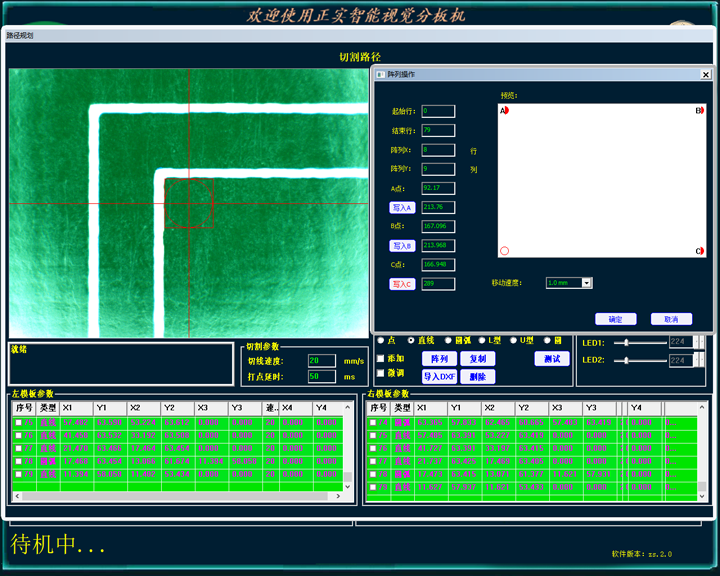Click the 删除 button
720x576 pixels.
(478, 377)
